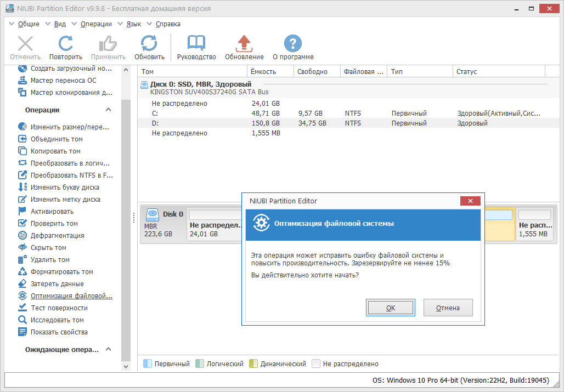Image resolution: width=564 pixels, height=392 pixels.
Task: Select the 24,01 GB unallocated block in disk map
Action: click(215, 225)
